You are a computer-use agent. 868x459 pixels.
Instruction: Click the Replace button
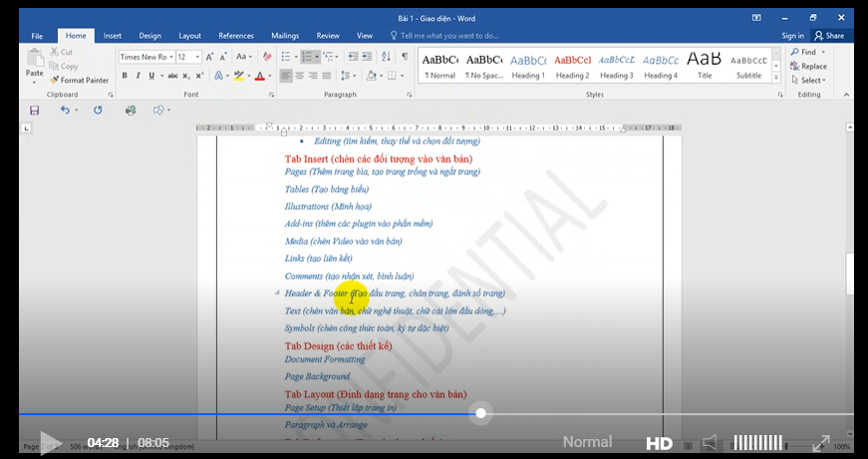(809, 66)
